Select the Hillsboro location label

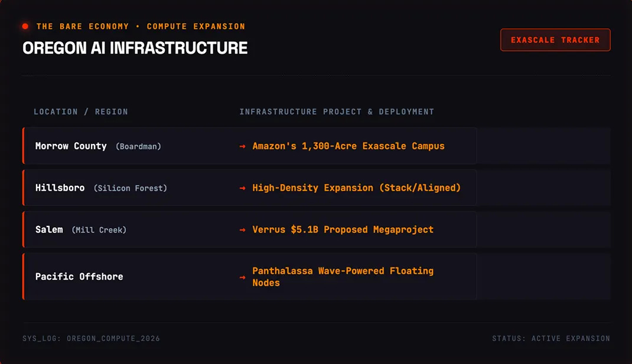coord(60,188)
